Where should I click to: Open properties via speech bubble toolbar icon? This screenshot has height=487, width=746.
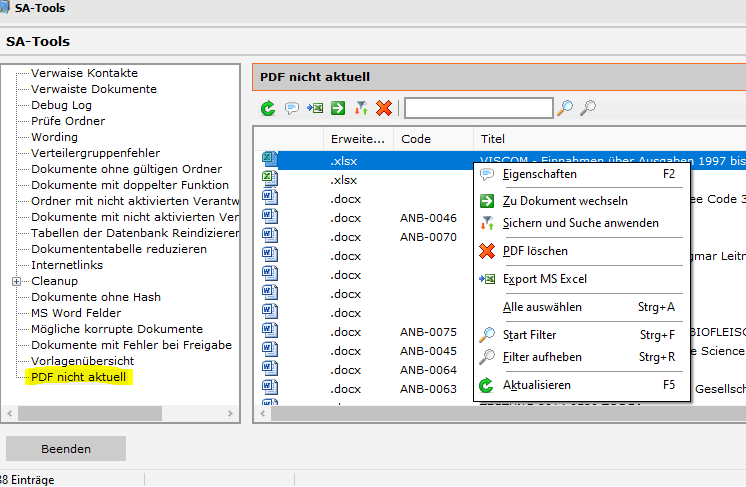click(292, 108)
